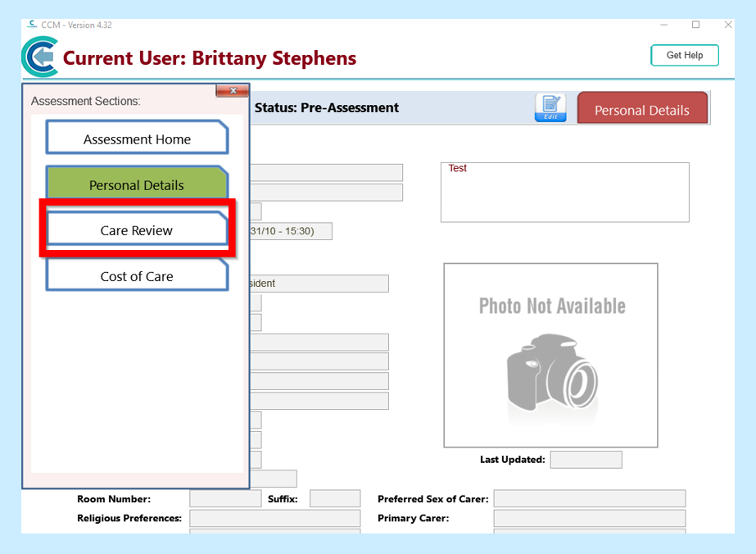Click the red Personal Details header button
This screenshot has width=756, height=554.
[641, 110]
